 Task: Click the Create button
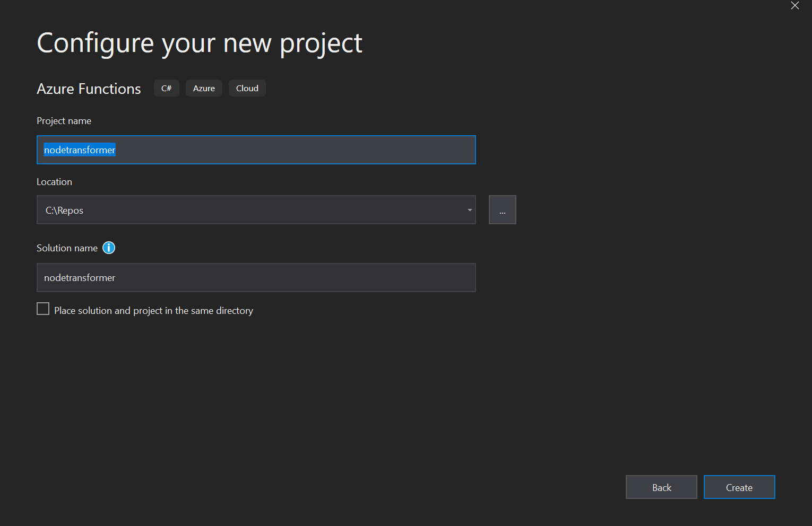739,487
